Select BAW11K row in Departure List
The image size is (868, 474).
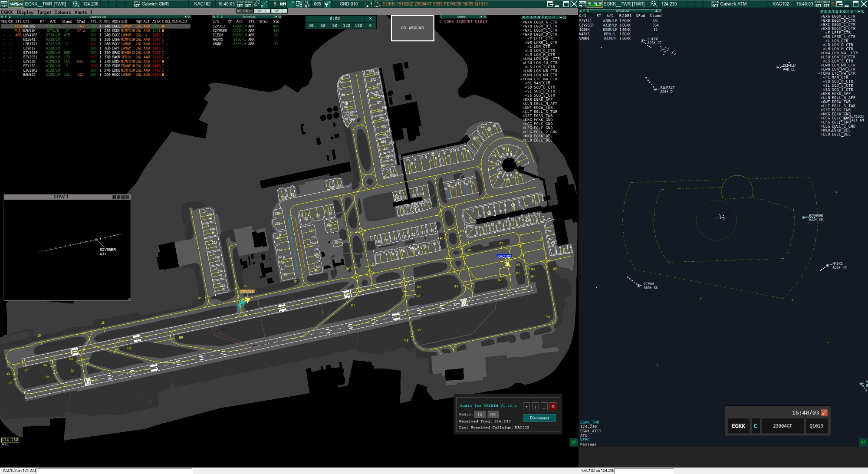click(x=95, y=31)
